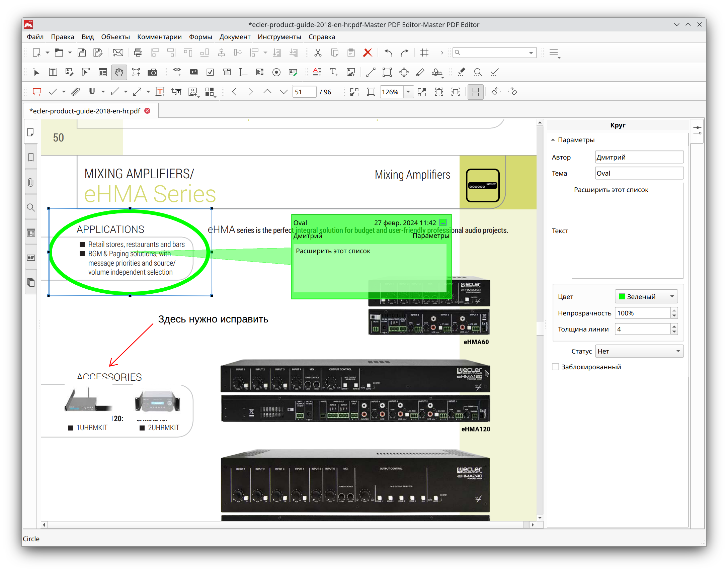728x572 pixels.
Task: Tick the Заблокированный checkbox
Action: tap(556, 367)
